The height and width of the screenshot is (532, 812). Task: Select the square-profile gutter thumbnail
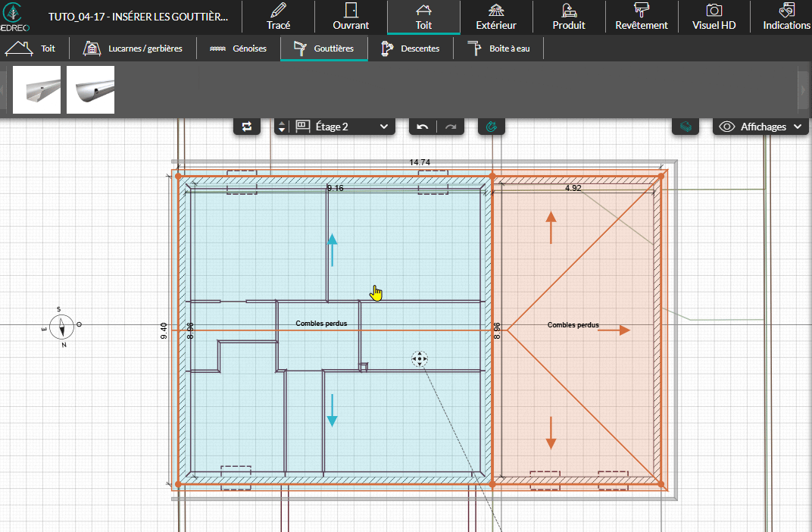37,89
